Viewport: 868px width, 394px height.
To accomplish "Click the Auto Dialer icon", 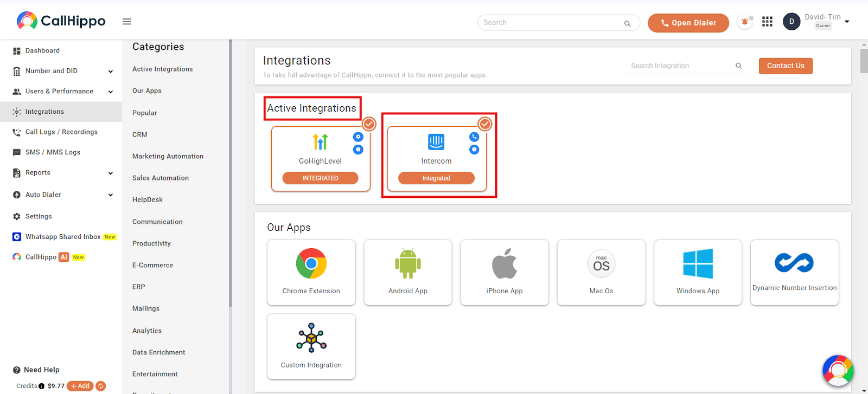I will 17,195.
